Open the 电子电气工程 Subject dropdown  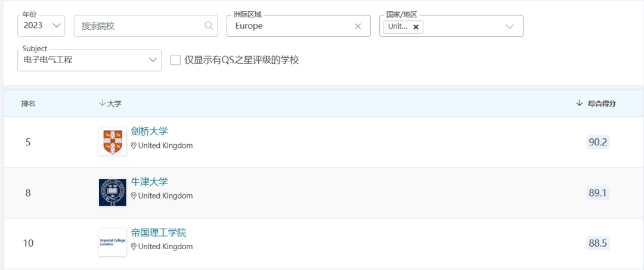click(x=89, y=60)
